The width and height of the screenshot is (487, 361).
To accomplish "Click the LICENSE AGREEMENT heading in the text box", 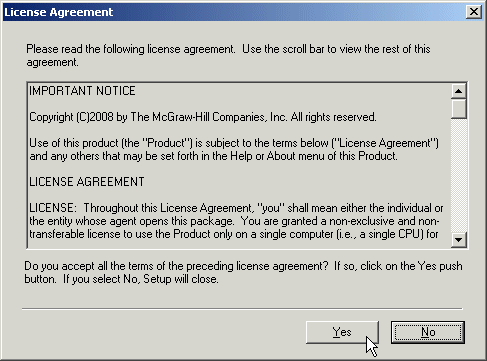I will click(87, 182).
